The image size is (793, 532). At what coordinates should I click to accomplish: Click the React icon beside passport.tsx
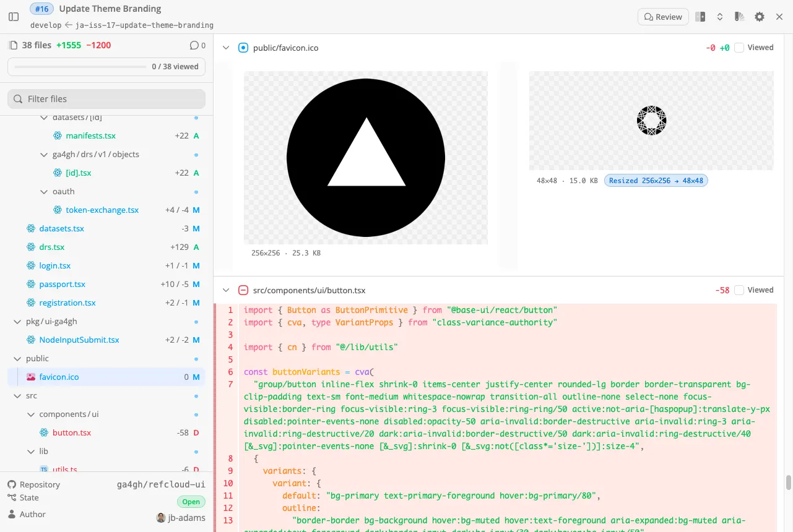31,284
